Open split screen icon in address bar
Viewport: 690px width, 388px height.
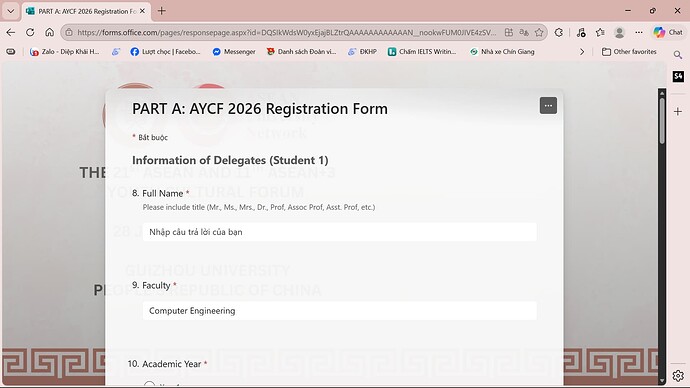pyautogui.click(x=509, y=32)
